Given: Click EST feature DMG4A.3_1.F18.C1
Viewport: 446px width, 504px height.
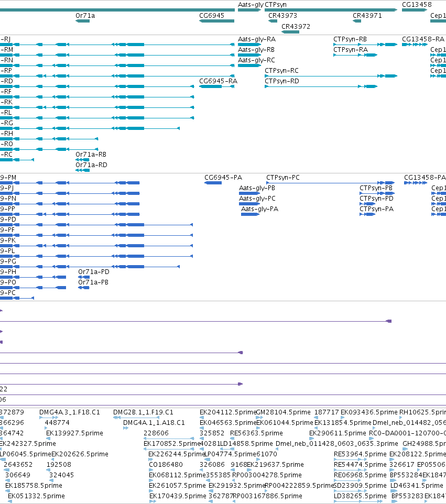Looking at the screenshot, I should click(x=70, y=412).
